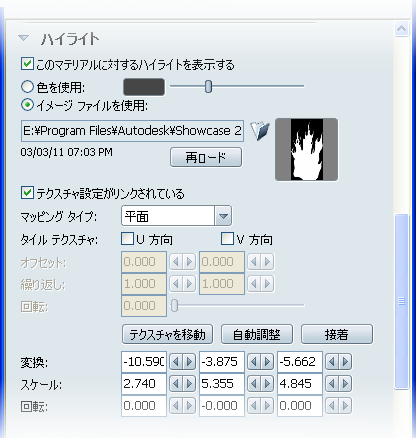Click the dark gray highlight color swatch
This screenshot has height=438, width=416.
[x=144, y=87]
